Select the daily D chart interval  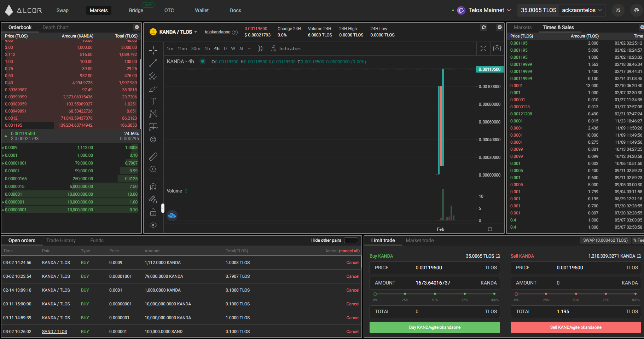pyautogui.click(x=225, y=48)
